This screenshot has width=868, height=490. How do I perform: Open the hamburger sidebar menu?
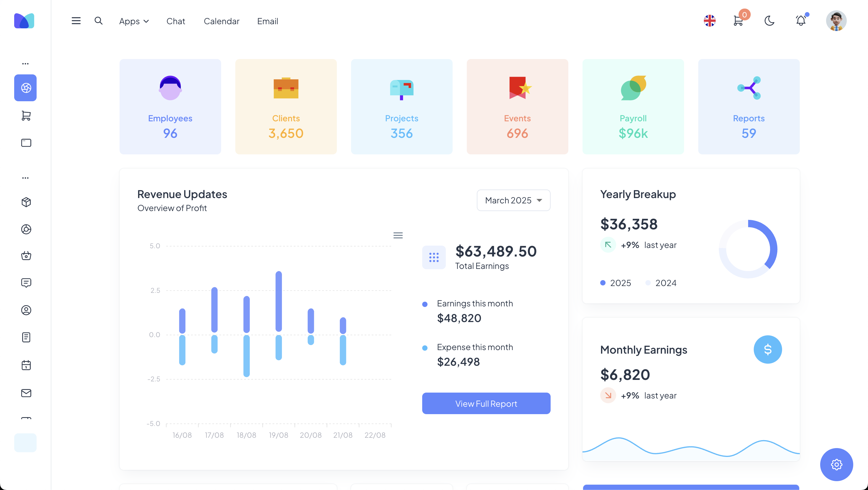point(76,21)
